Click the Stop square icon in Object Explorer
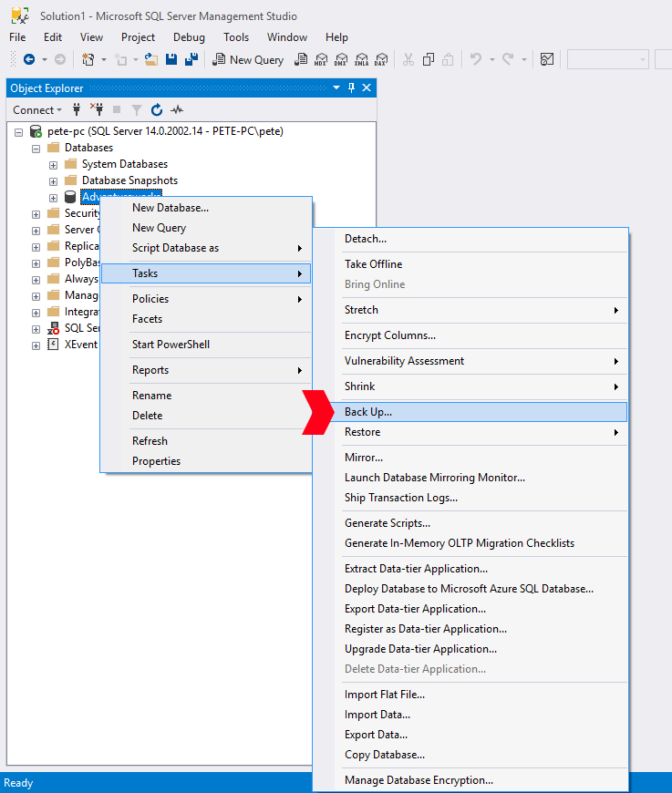 pos(117,109)
